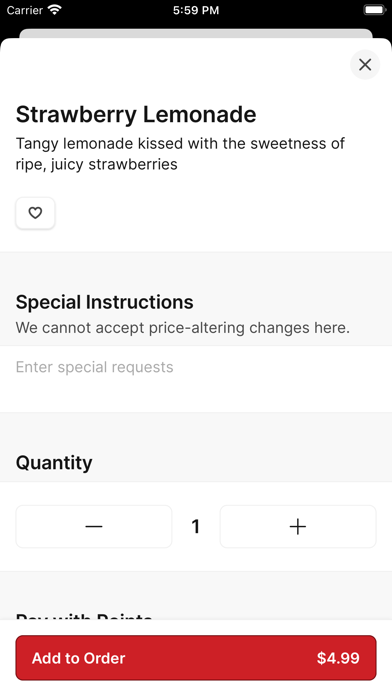Select the quantity number 1

point(195,526)
